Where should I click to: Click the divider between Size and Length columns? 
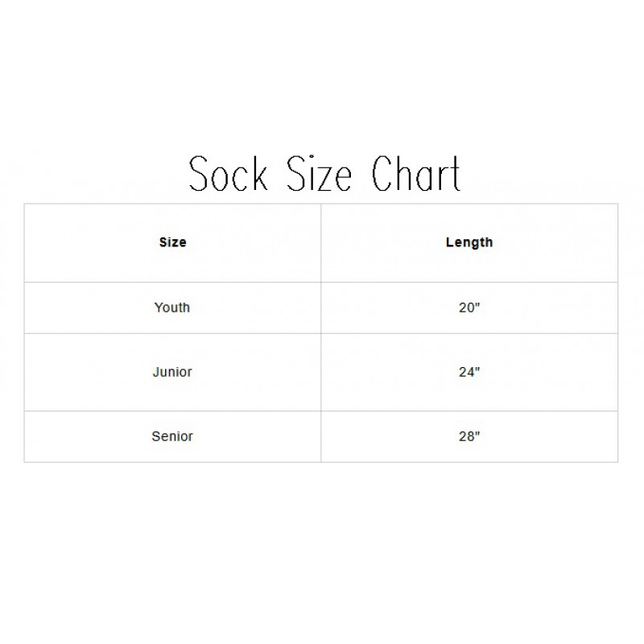point(320,332)
